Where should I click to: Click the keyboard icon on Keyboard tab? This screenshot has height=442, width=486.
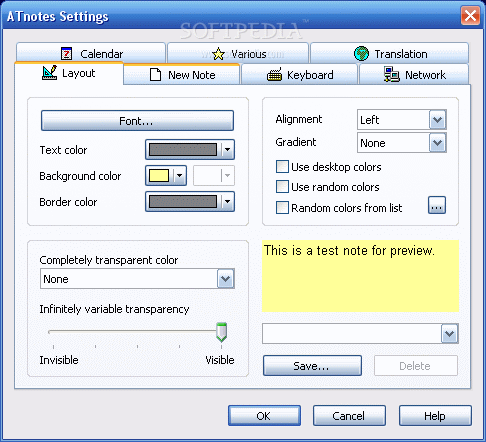click(x=274, y=75)
